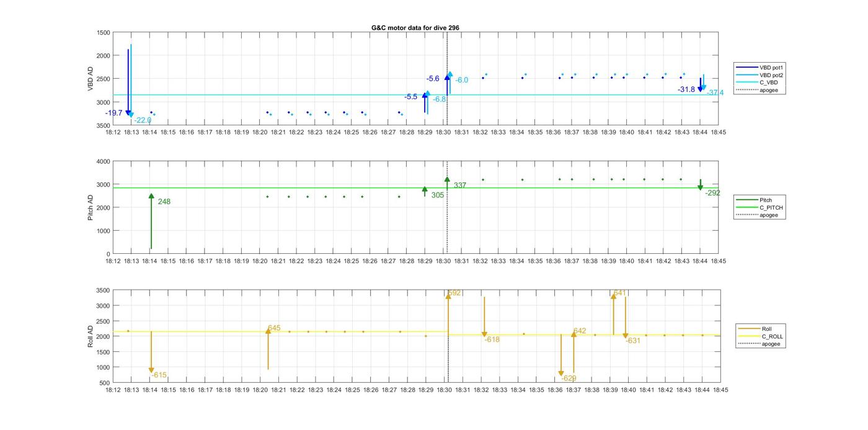Click the 'VBD AD' y-axis label

91,79
